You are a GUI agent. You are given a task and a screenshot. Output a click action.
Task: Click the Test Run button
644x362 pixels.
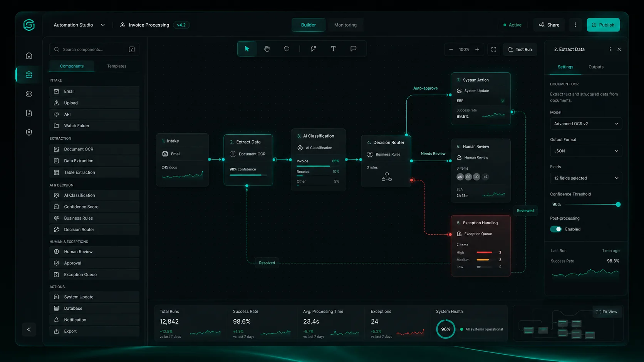coord(520,49)
